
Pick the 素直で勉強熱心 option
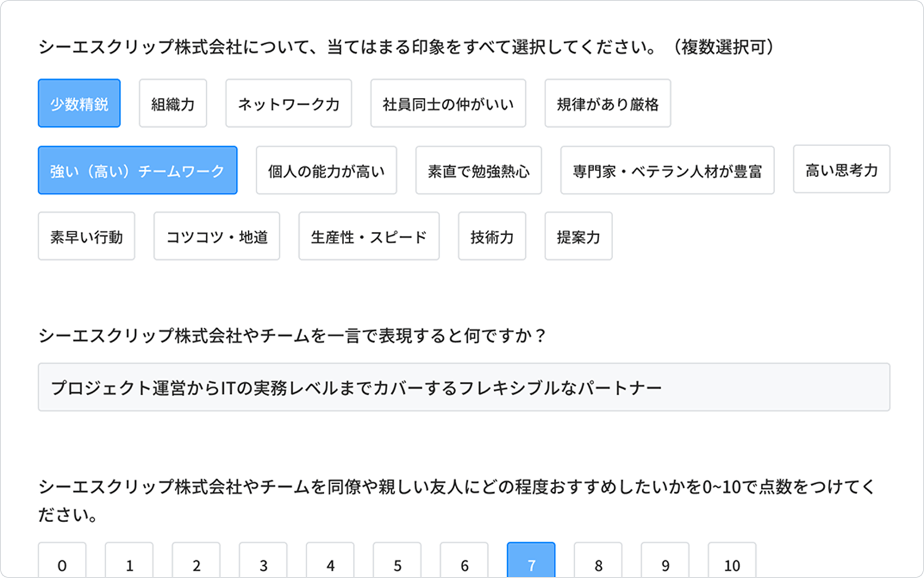point(479,170)
